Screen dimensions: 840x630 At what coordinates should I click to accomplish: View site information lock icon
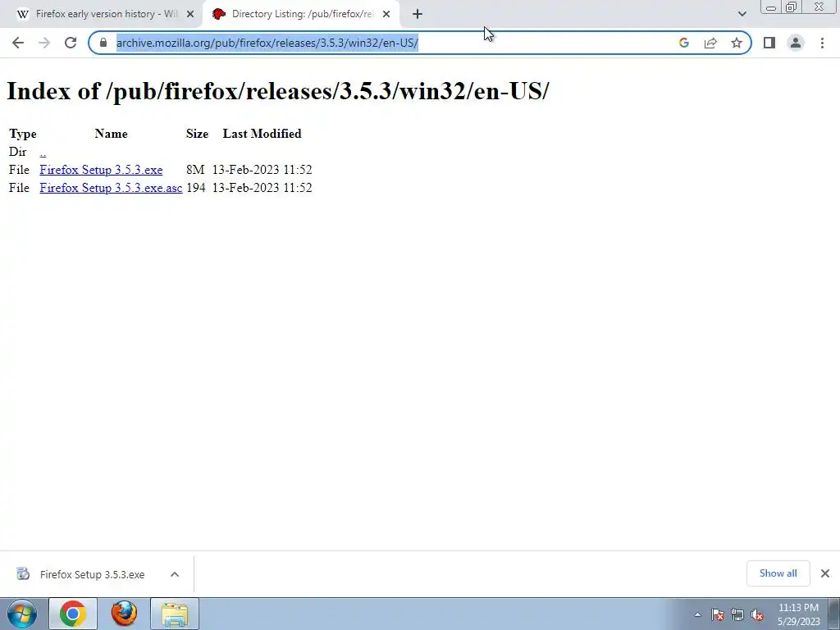tap(103, 43)
